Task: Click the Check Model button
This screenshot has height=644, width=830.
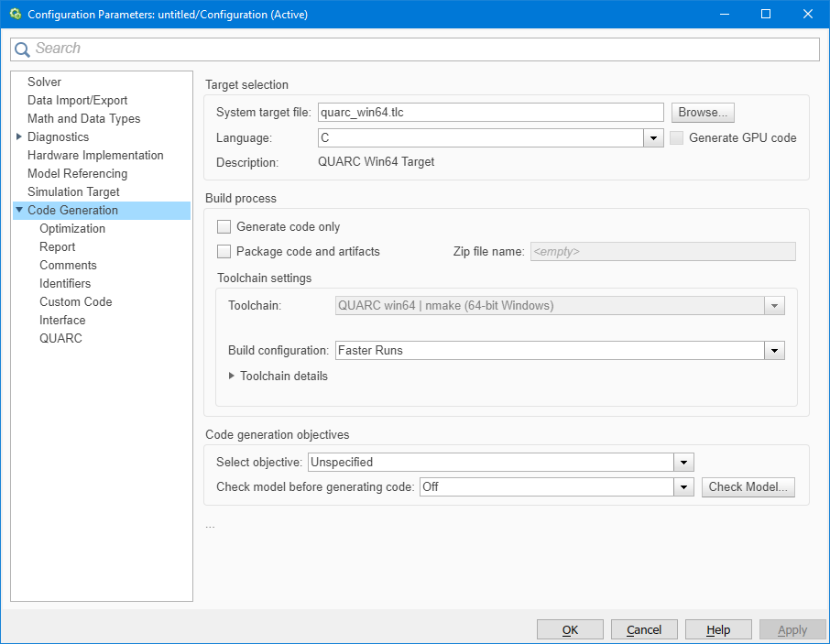Action: (x=748, y=486)
